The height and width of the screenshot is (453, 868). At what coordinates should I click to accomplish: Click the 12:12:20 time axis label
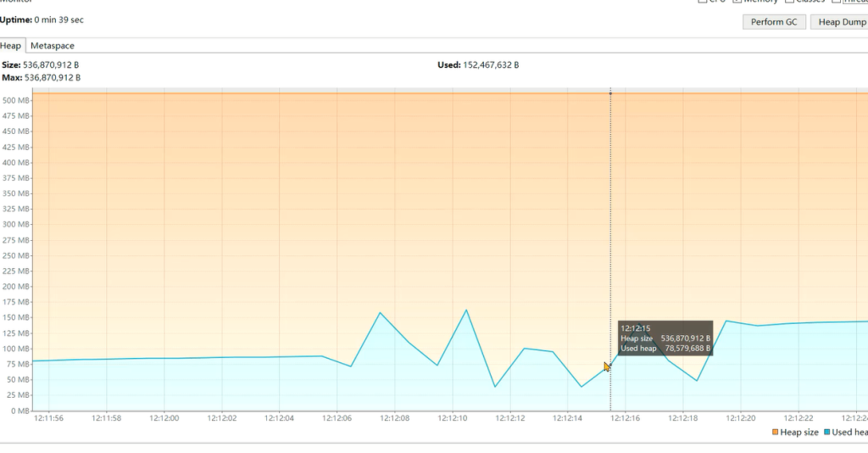[x=740, y=418]
